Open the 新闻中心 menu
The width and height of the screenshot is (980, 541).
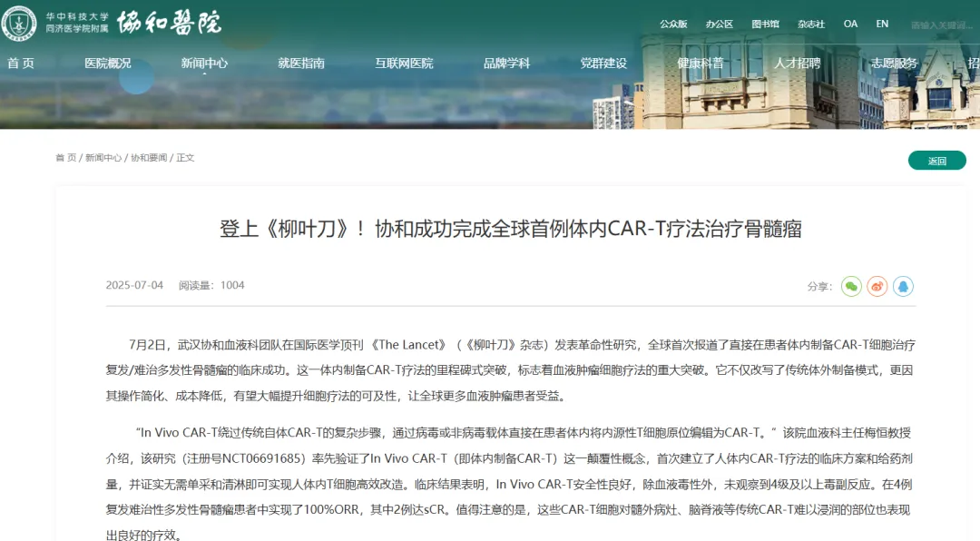(x=204, y=64)
